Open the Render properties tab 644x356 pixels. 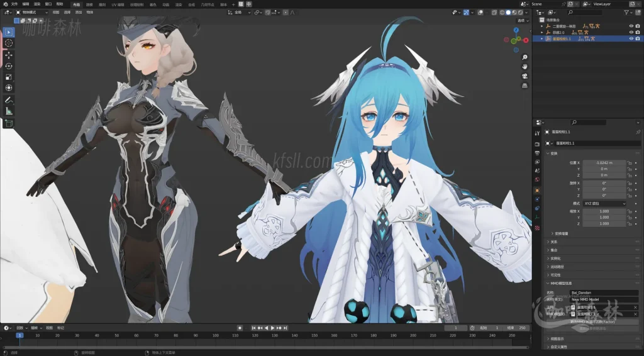click(x=537, y=144)
